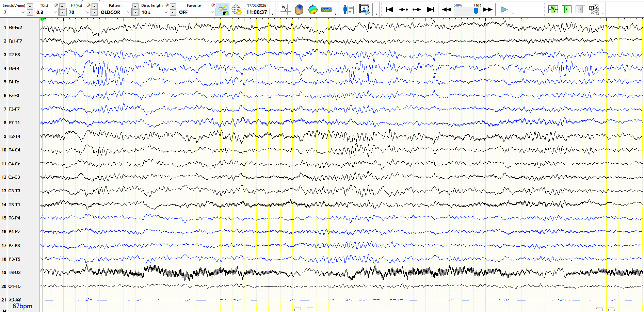Click the Slow-Fast playback speed slider
The height and width of the screenshot is (312, 644).
(476, 11)
